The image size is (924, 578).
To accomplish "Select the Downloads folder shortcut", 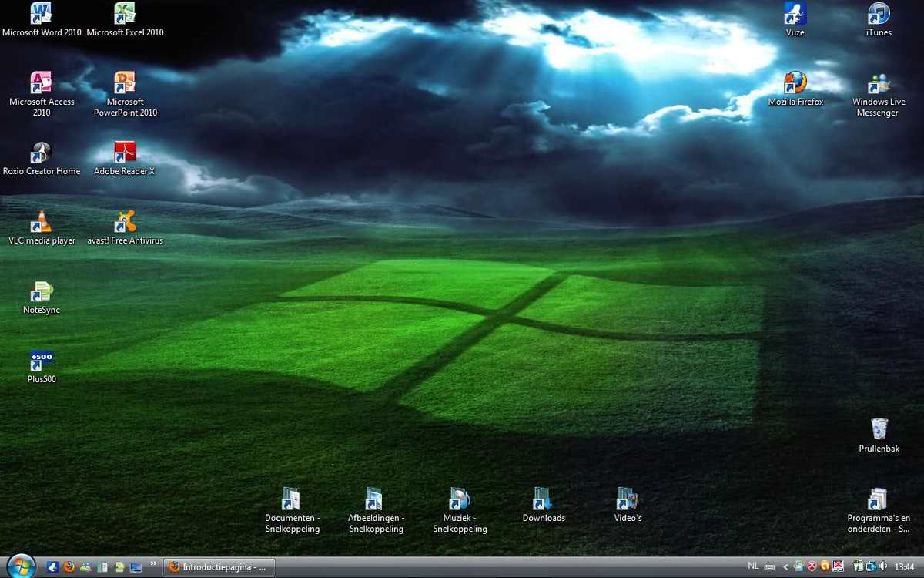I will [x=544, y=499].
